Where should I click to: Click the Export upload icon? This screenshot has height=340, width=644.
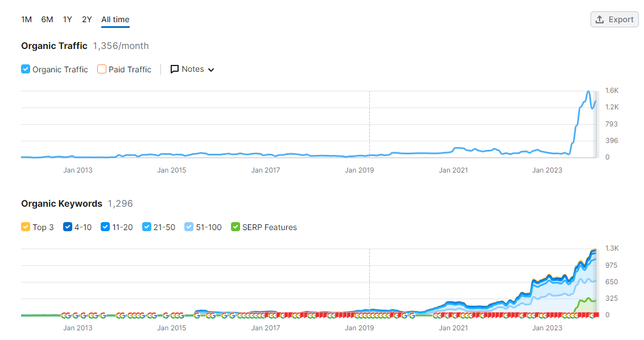point(600,19)
